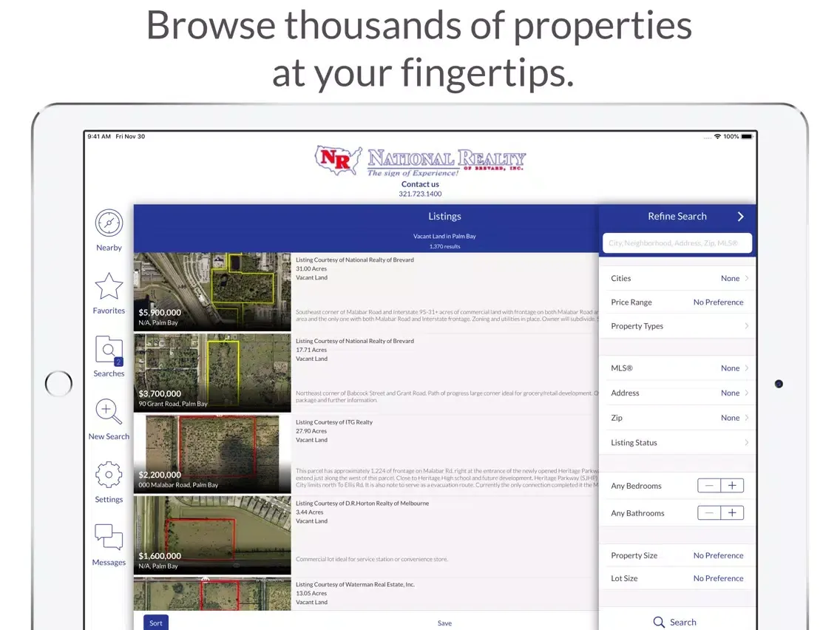Click 'Vacant Land in Palm Bay' subtitle

pos(444,237)
